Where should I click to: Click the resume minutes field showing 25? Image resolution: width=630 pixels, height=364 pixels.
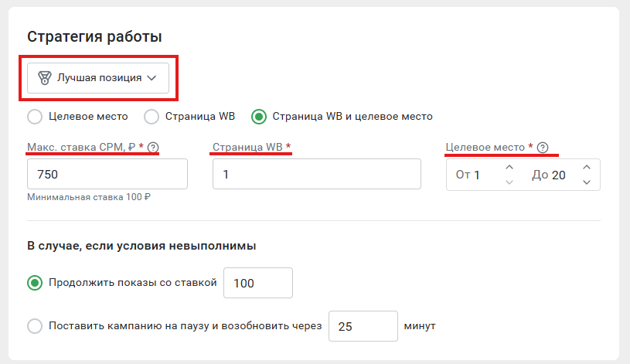click(363, 326)
